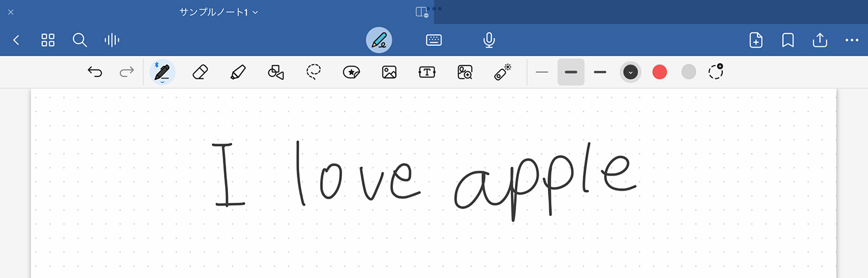Pick the red pen color
The image size is (868, 278).
660,72
